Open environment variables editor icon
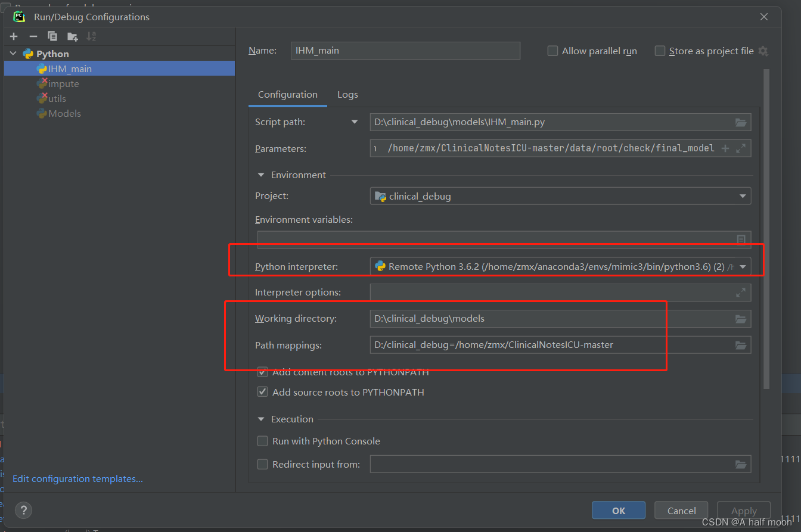801x532 pixels. tap(741, 239)
